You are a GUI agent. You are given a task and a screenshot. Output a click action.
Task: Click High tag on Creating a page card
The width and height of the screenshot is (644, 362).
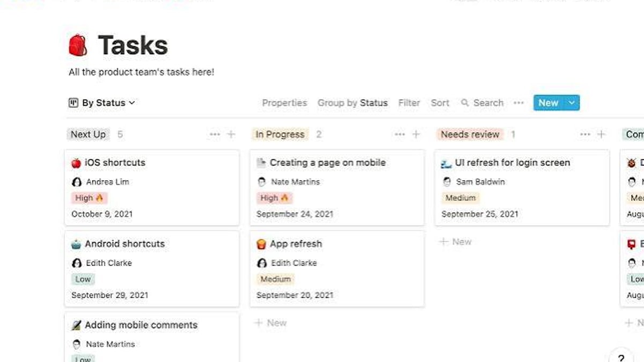(274, 198)
